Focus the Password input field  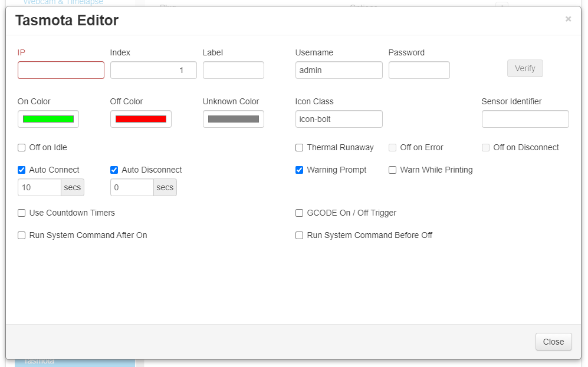[419, 70]
